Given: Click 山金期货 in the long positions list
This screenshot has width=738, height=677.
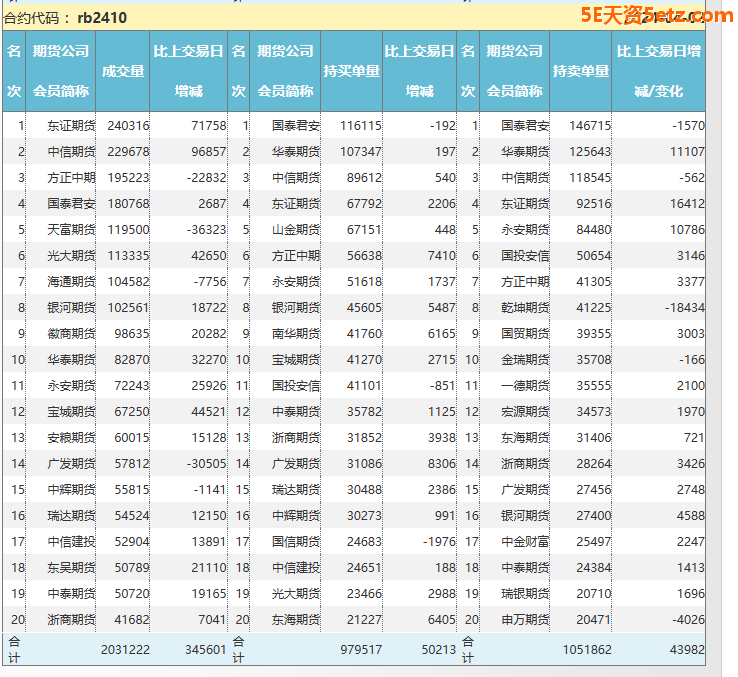Looking at the screenshot, I should [296, 230].
